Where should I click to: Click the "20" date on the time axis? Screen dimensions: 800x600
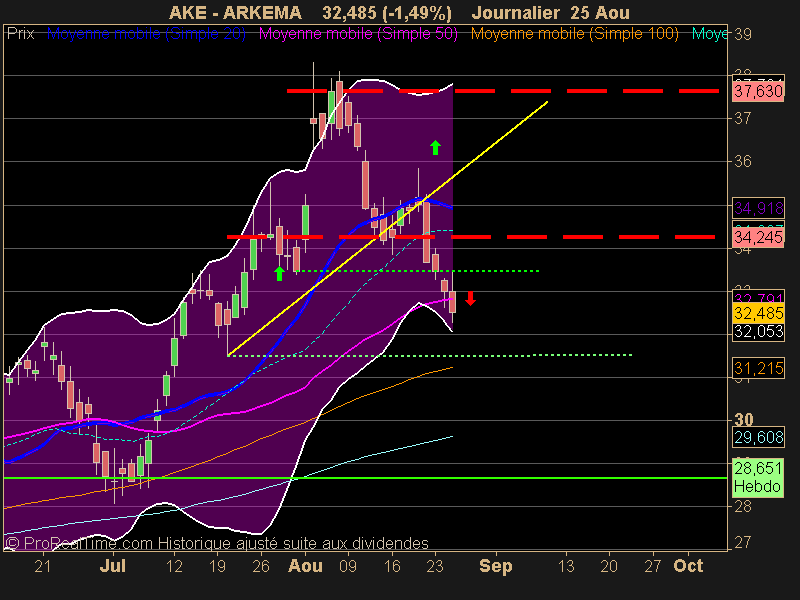[609, 566]
